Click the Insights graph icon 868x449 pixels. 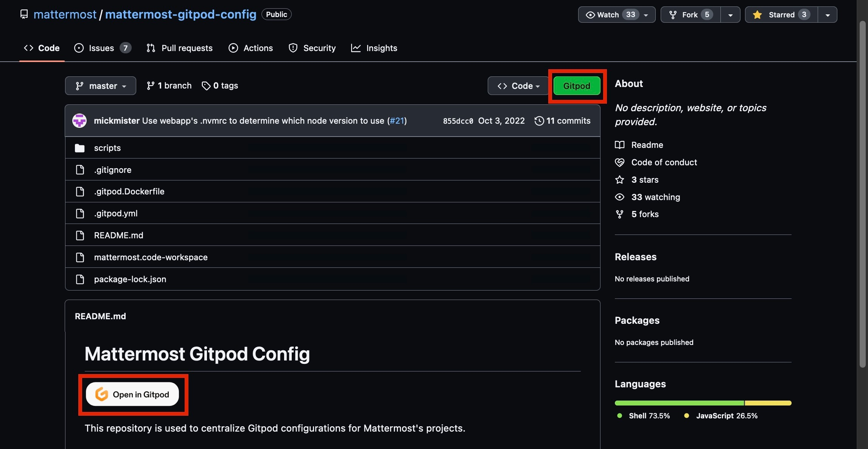click(x=356, y=48)
